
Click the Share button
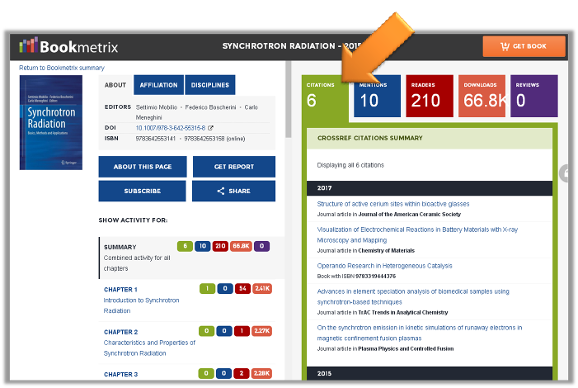point(234,191)
